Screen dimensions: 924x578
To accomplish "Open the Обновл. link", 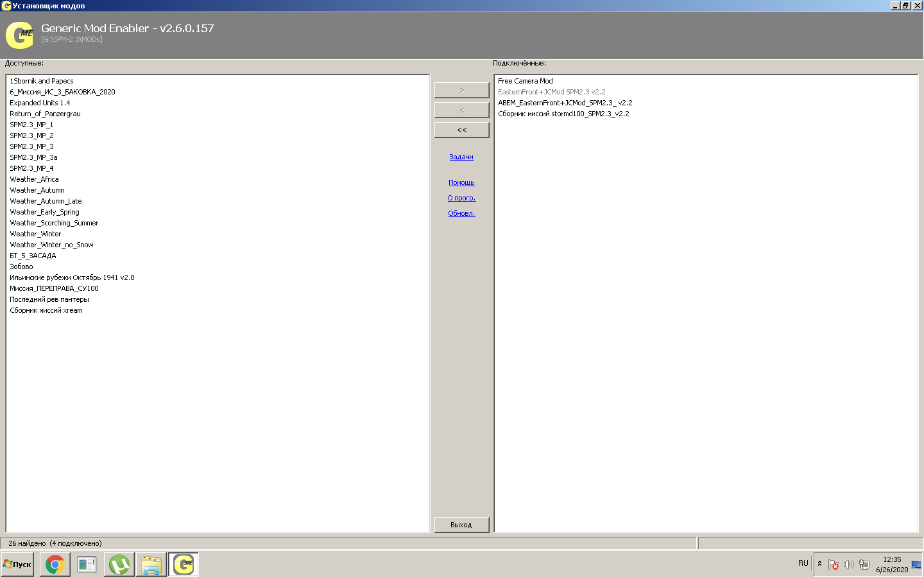I will (461, 213).
